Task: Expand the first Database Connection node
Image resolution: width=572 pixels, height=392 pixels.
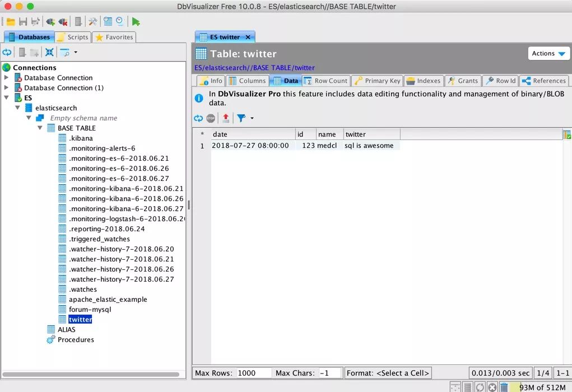Action: tap(7, 78)
